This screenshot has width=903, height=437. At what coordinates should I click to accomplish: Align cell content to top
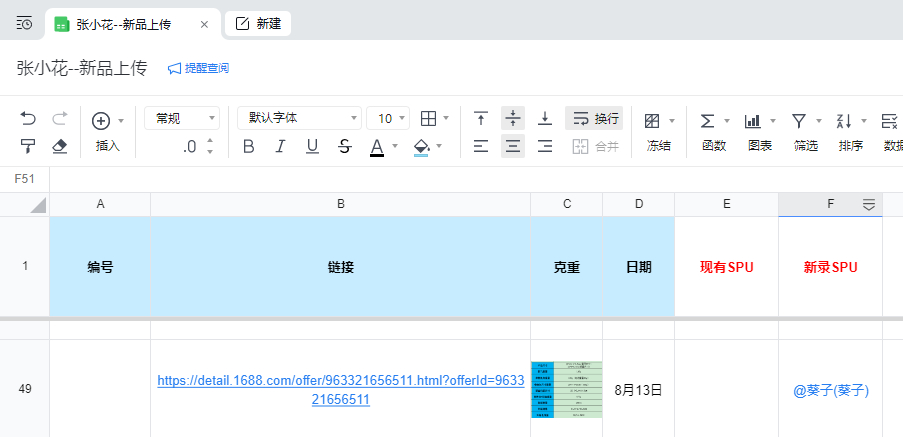[481, 119]
